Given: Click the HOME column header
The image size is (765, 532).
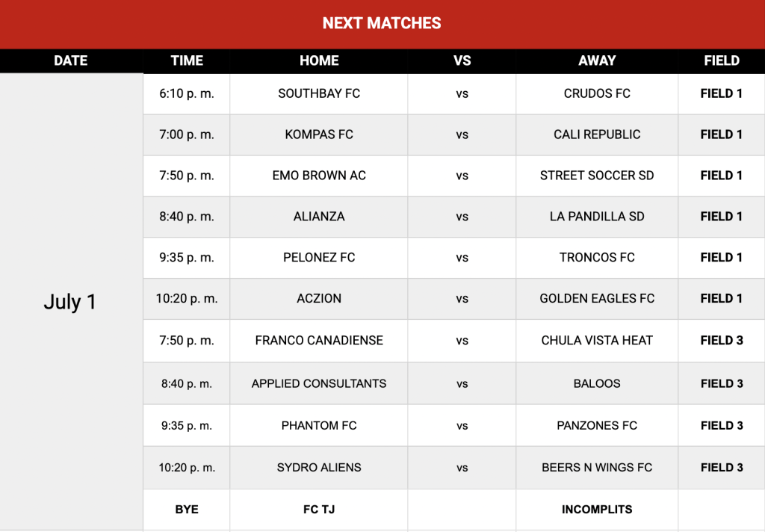Looking at the screenshot, I should point(319,61).
